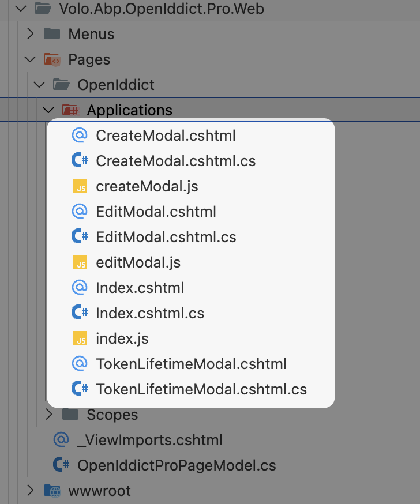Click the C# icon beside OpenIddictProPageModel.cs
Screen dimensions: 420x504
point(61,465)
